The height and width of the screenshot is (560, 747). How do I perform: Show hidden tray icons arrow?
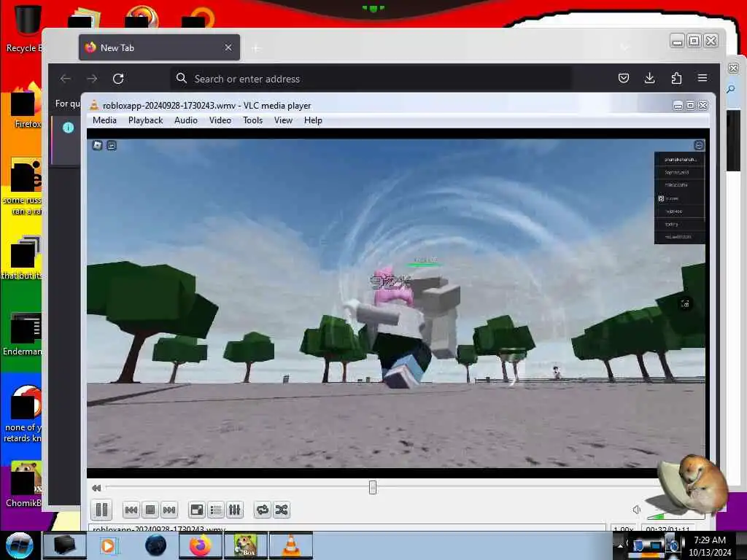620,545
